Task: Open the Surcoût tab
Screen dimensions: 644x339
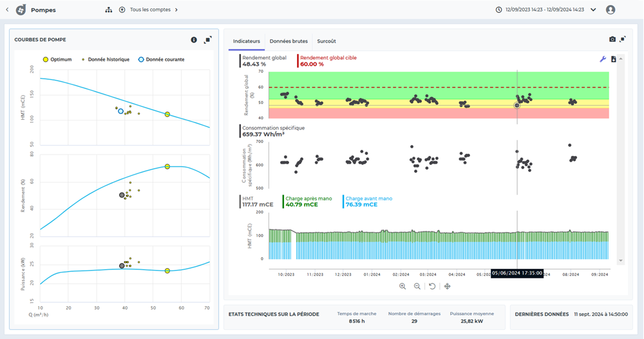Action: [327, 41]
